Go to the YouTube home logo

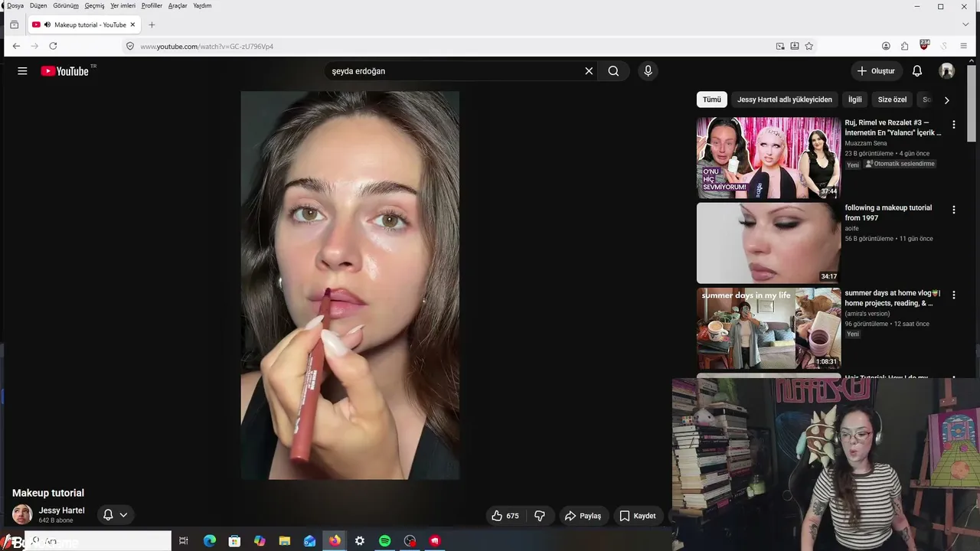pos(65,71)
